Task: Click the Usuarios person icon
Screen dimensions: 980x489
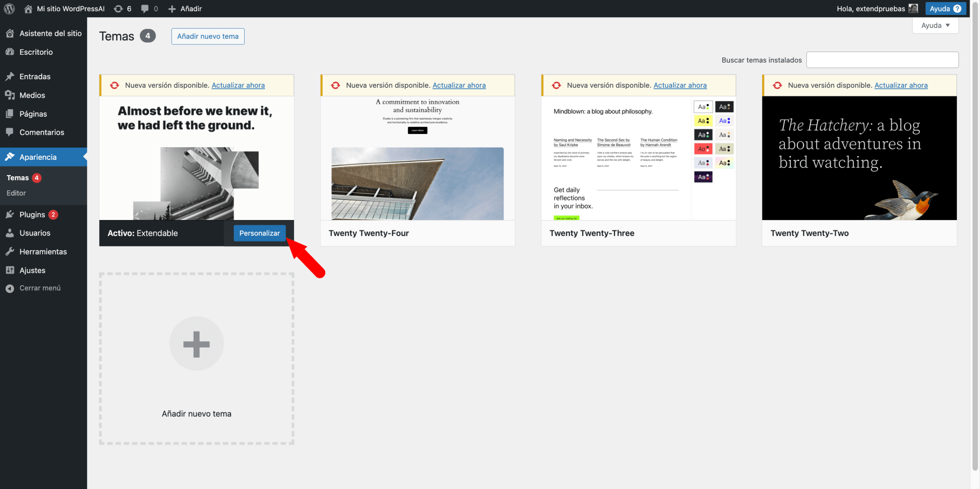Action: 10,233
